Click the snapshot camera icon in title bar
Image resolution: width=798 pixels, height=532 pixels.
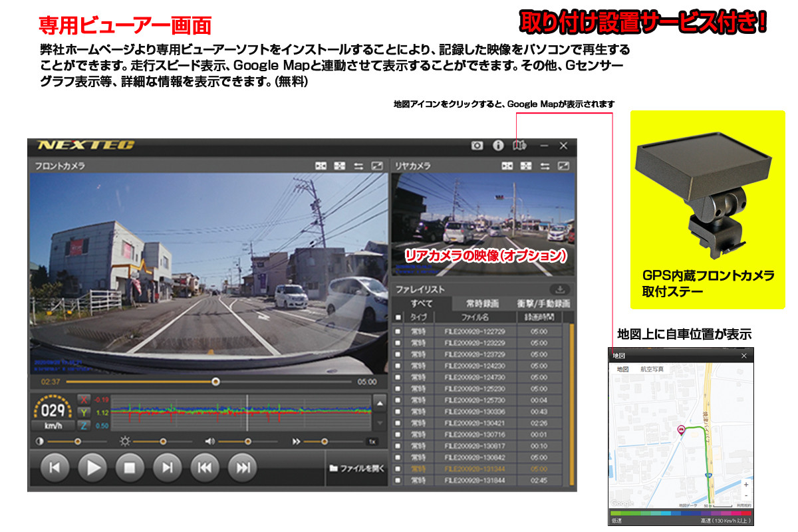477,146
